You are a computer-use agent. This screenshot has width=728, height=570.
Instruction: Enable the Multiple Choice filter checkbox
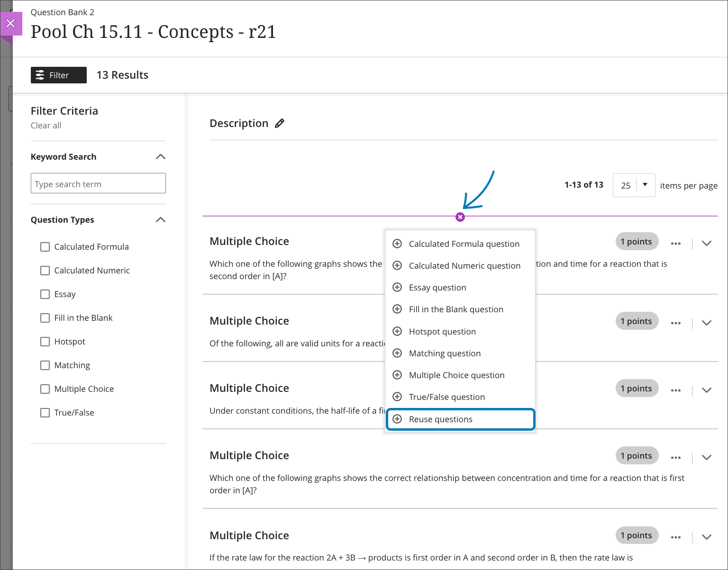45,389
